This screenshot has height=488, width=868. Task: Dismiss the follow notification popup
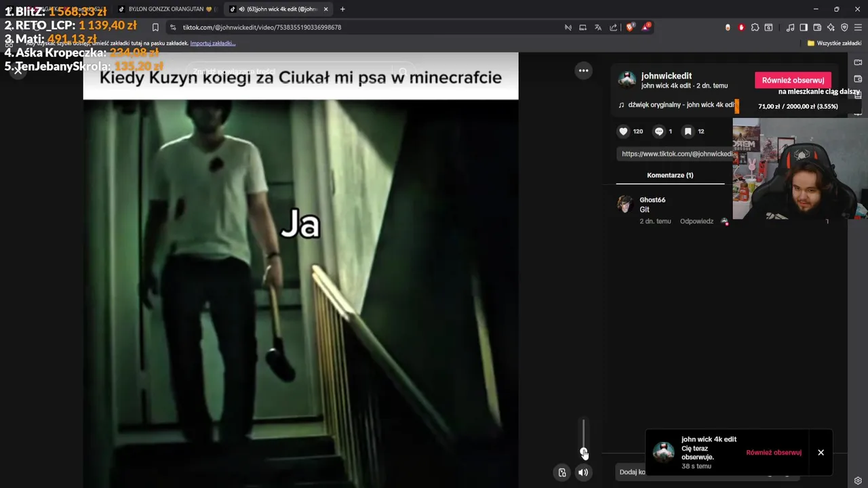pos(821,452)
